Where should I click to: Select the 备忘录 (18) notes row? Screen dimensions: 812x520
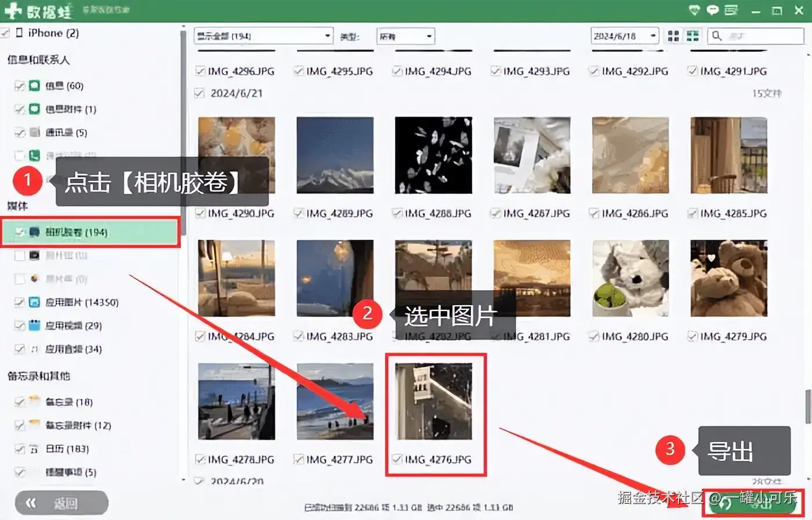(x=69, y=402)
